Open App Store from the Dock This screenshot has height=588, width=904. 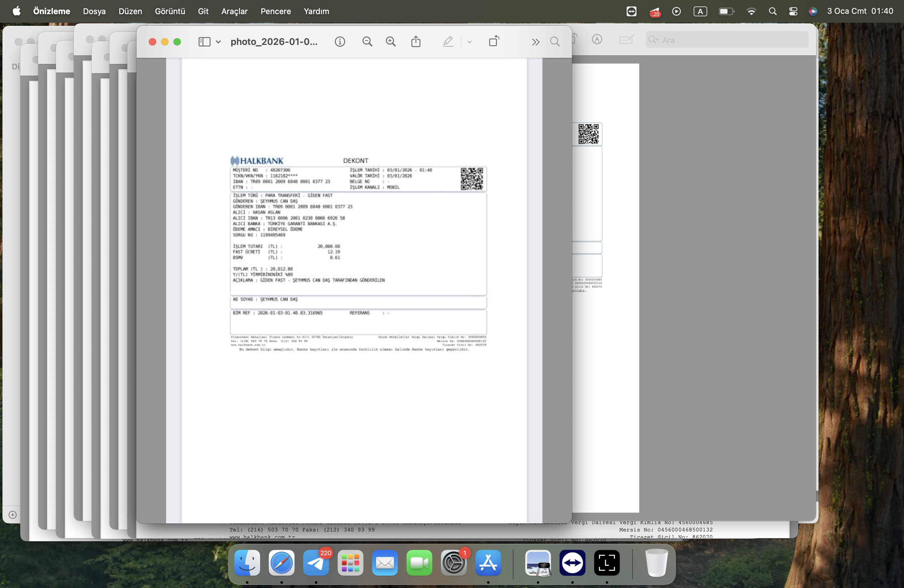(488, 562)
